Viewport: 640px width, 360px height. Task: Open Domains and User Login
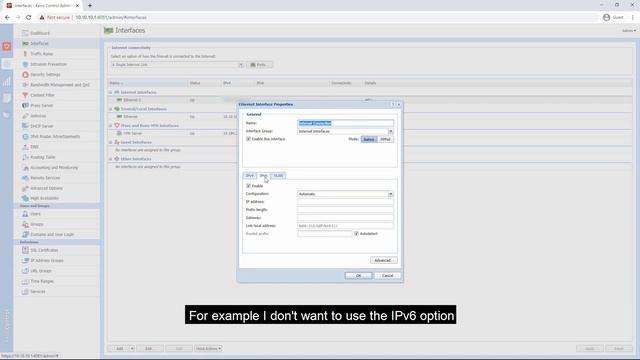52,235
